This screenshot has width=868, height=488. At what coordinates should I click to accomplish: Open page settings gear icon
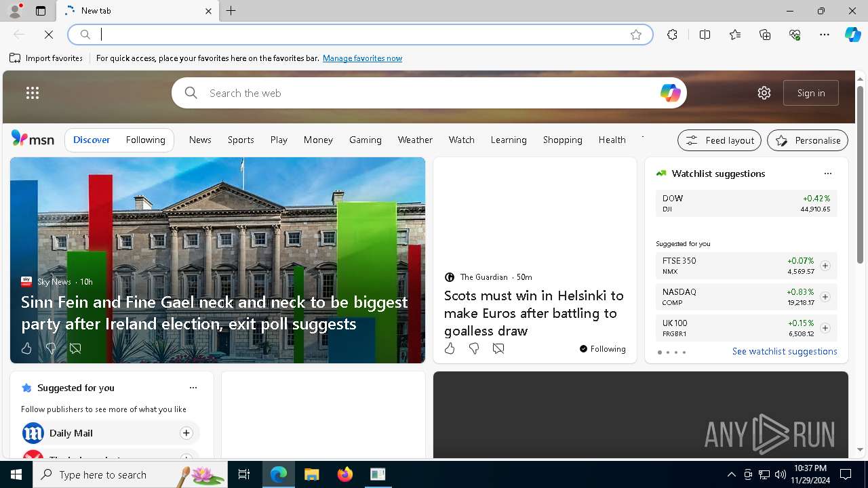click(764, 93)
